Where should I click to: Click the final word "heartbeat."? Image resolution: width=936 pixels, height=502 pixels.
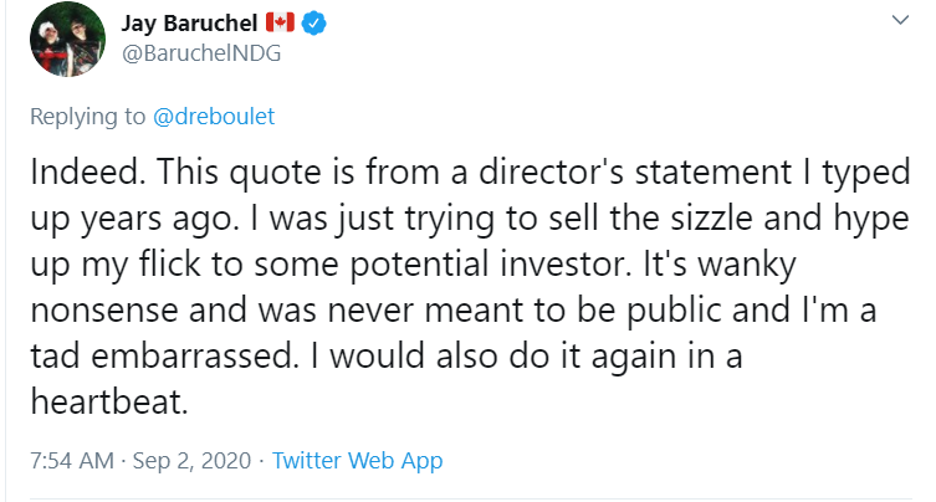coord(108,403)
